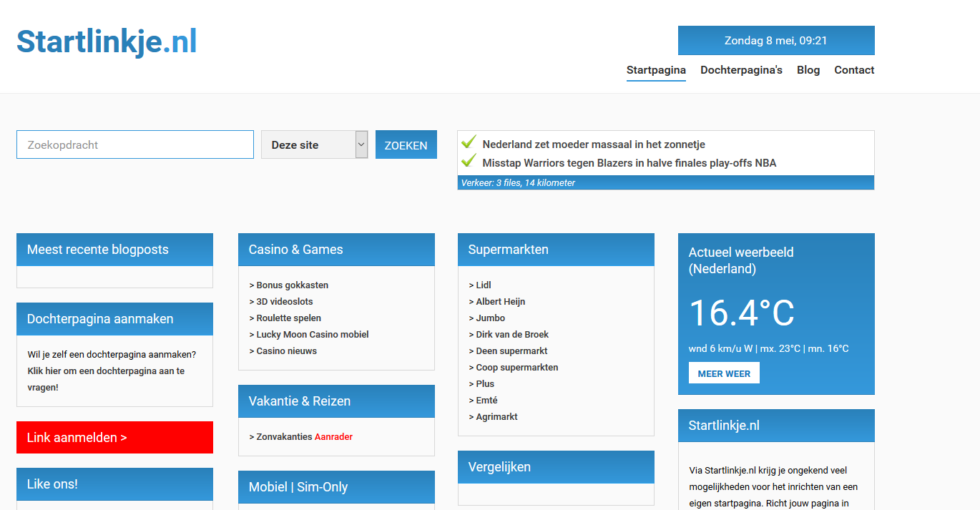The width and height of the screenshot is (980, 510).
Task: Open the Dochterpagina's menu item
Action: tap(741, 70)
